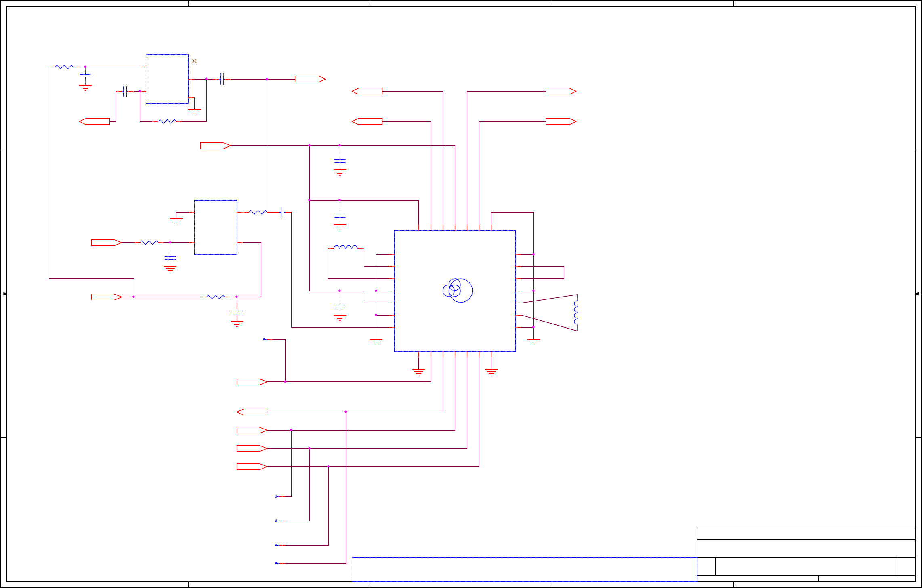Select the resistor on the middle IC's upper right pin
The width and height of the screenshot is (922, 588).
(258, 212)
